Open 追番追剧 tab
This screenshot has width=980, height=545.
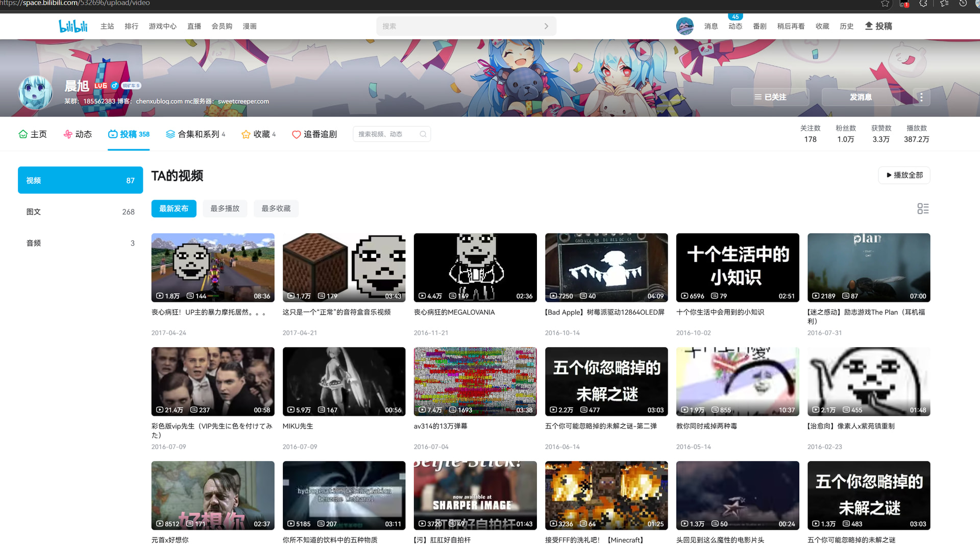point(314,134)
